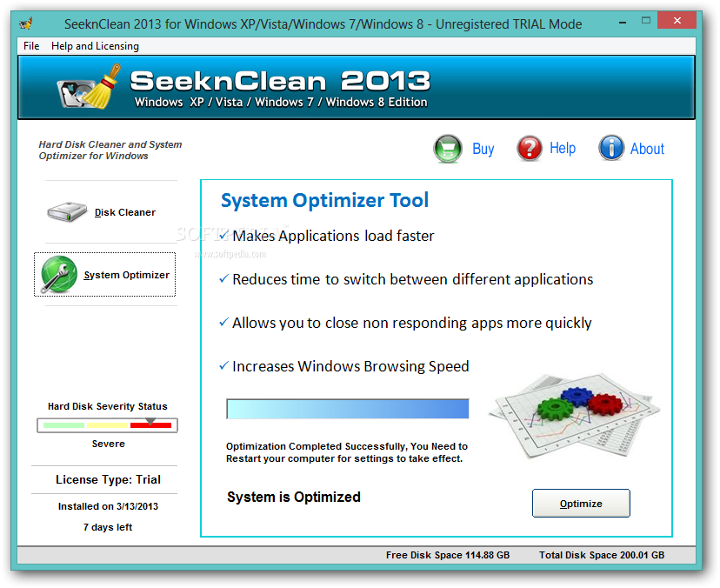
Task: Click the optimization progress bar
Action: tap(348, 409)
